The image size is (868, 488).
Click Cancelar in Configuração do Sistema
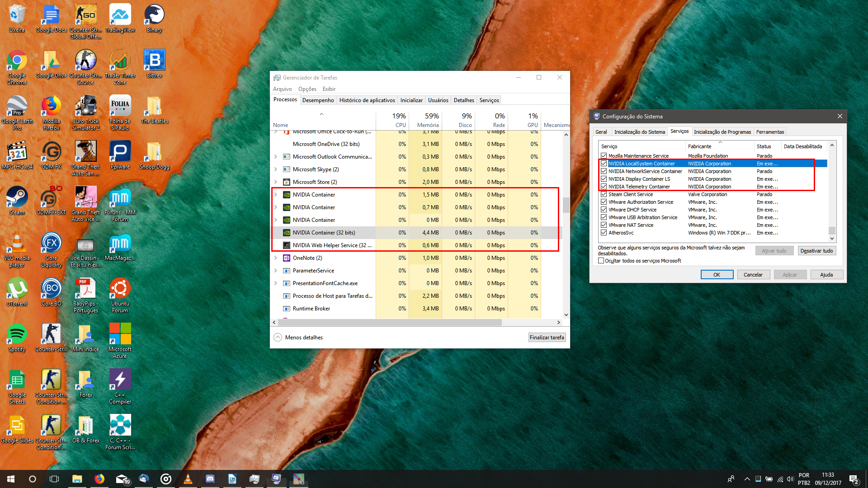click(753, 275)
